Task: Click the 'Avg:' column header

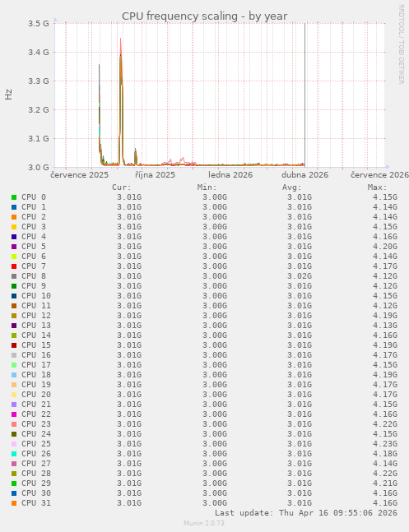Action: (292, 187)
